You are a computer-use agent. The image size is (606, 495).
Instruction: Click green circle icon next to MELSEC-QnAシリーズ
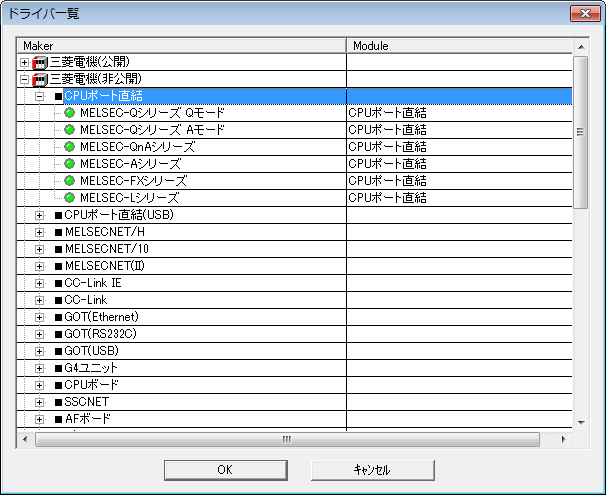70,147
